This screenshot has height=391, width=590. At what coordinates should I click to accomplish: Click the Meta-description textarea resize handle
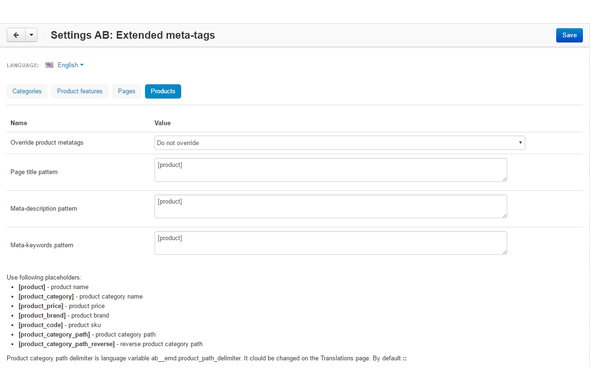click(505, 215)
